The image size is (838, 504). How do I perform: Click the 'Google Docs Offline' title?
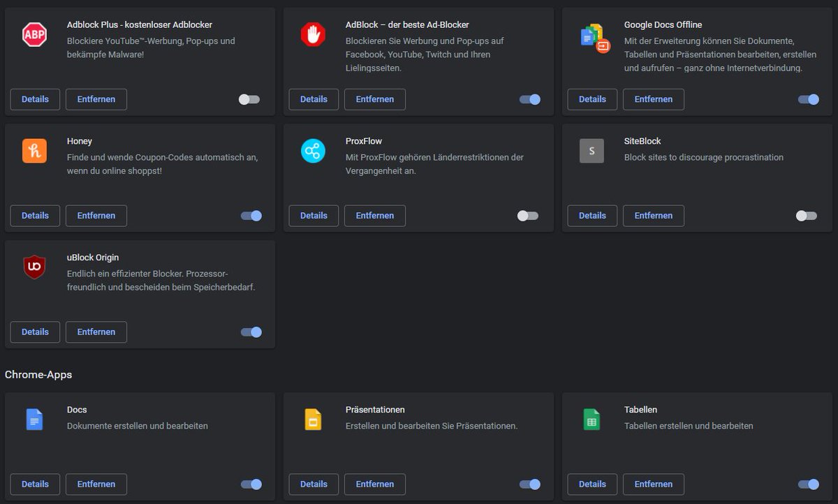pos(663,24)
